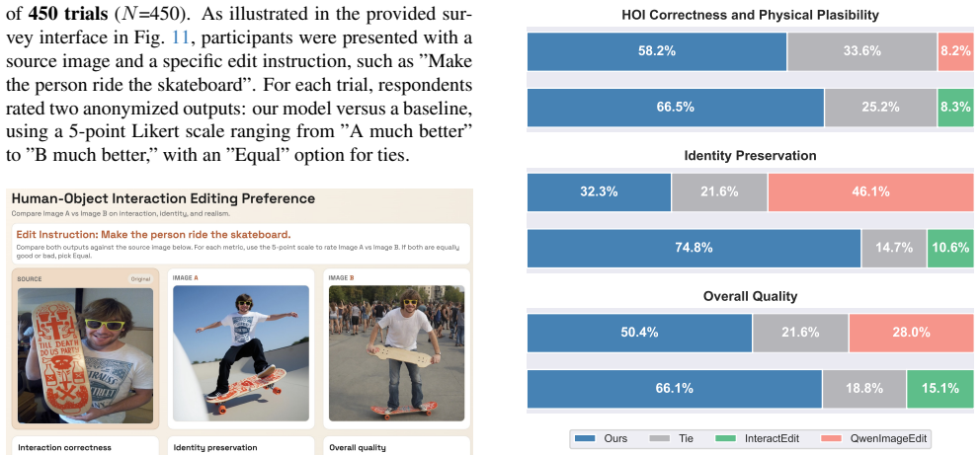Click the HOI Correctness and Physical Plasibility title

click(751, 15)
